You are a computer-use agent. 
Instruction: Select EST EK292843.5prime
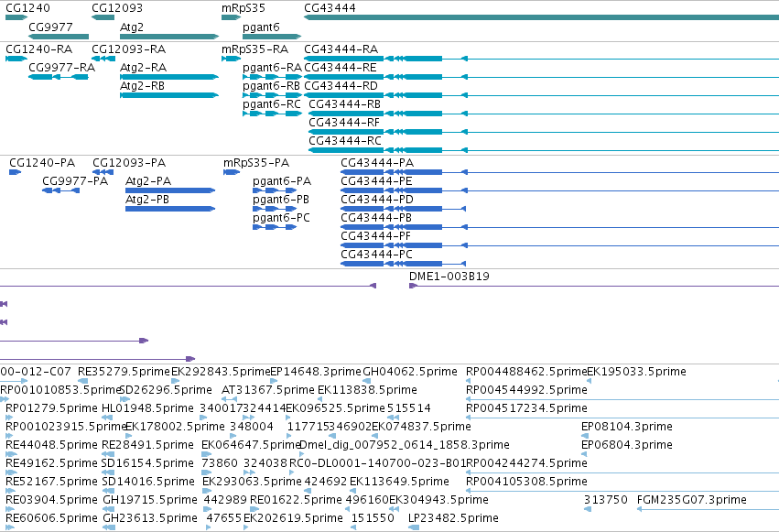(221, 372)
